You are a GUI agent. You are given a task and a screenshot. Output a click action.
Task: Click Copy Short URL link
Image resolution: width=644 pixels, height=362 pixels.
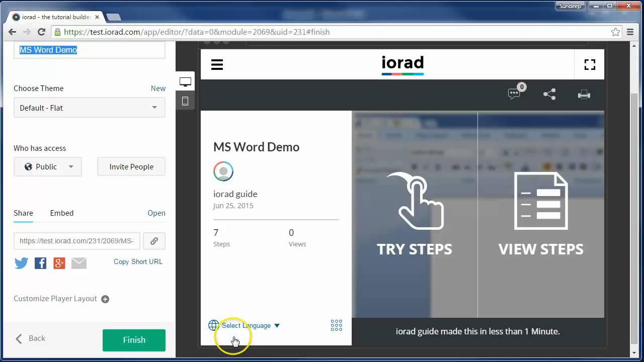pyautogui.click(x=138, y=261)
